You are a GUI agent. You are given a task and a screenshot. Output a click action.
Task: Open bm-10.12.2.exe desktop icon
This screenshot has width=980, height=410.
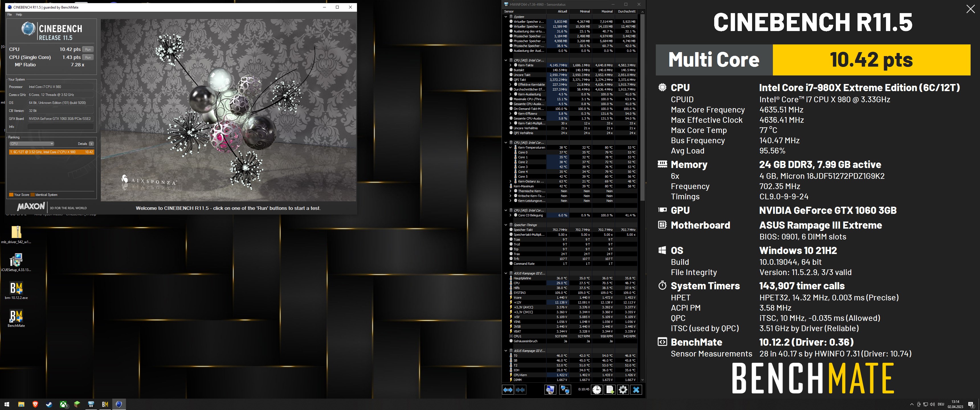point(16,290)
